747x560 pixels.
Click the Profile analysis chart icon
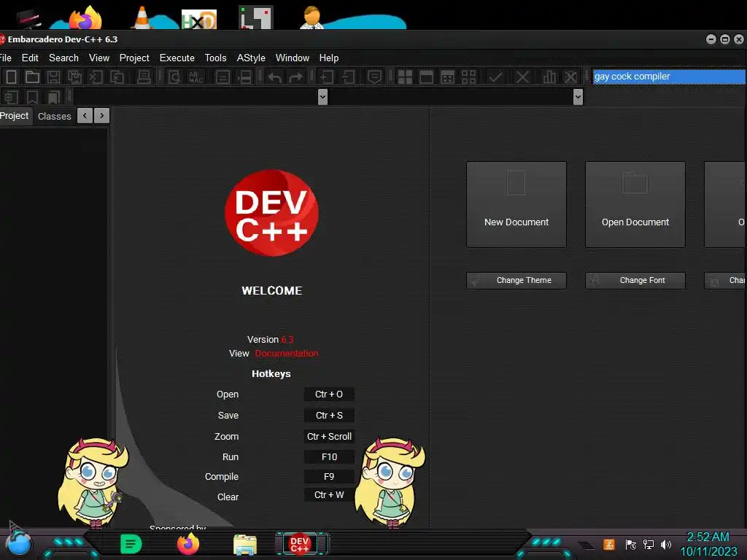point(549,77)
